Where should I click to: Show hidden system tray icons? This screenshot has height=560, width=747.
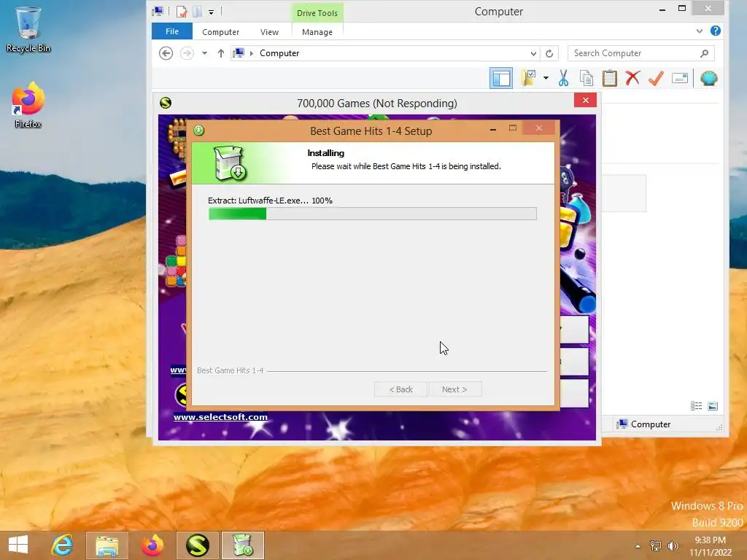click(638, 546)
